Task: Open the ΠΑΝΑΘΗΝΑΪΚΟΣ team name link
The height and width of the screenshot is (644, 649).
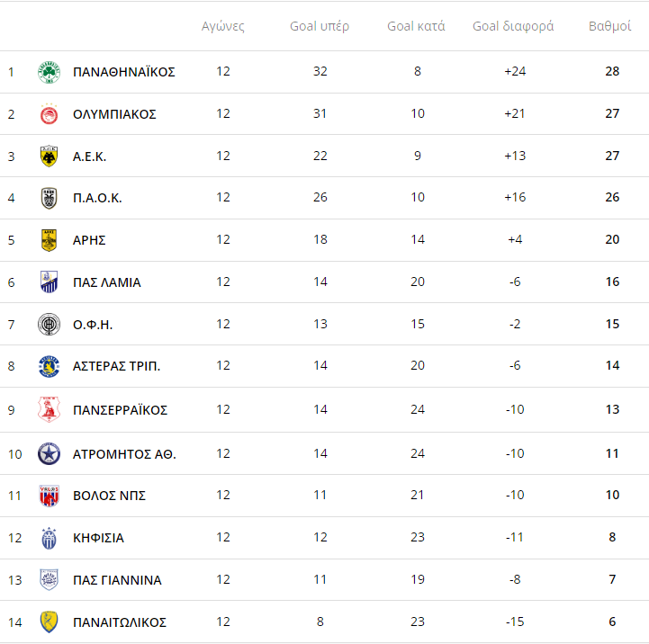Action: coord(123,72)
